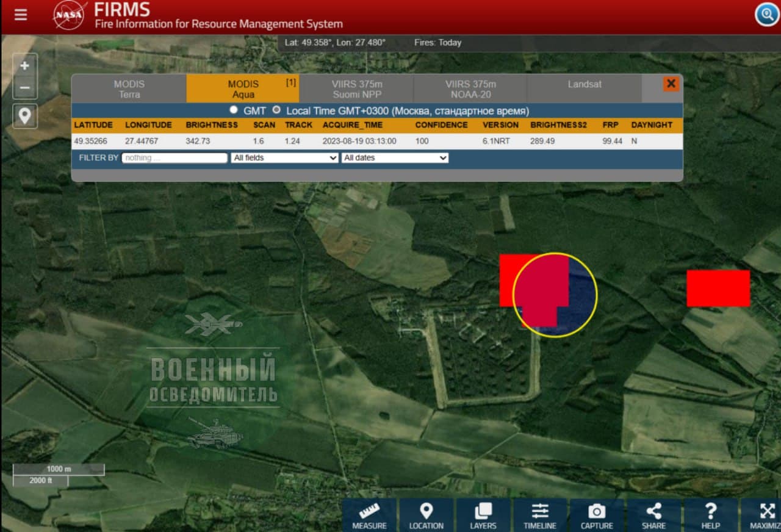
Task: Sort by the CONFIDENCE column header
Action: click(441, 124)
